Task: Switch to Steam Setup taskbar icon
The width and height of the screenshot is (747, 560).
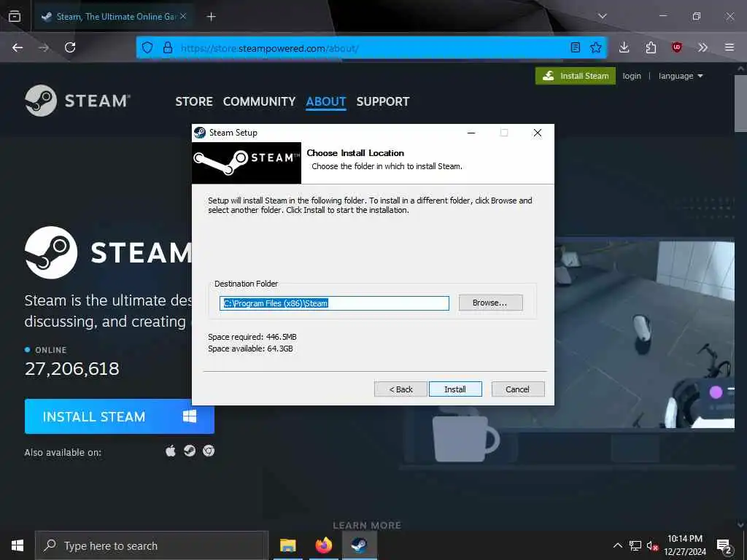Action: (359, 545)
